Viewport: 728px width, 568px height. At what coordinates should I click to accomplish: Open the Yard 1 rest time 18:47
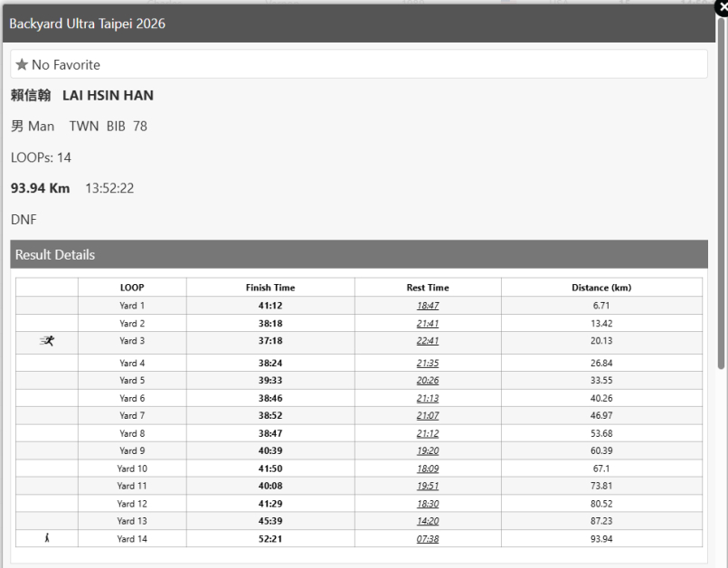point(427,306)
